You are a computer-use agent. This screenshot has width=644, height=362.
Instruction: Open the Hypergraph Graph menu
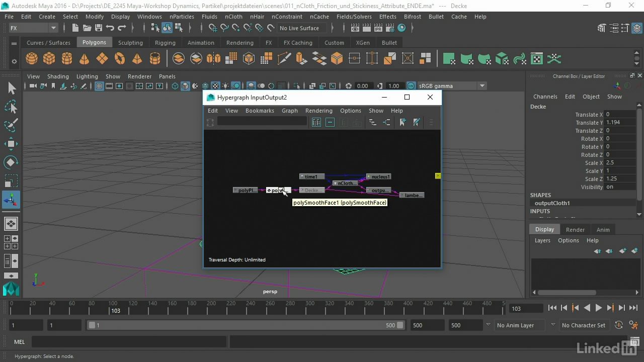[x=290, y=111]
